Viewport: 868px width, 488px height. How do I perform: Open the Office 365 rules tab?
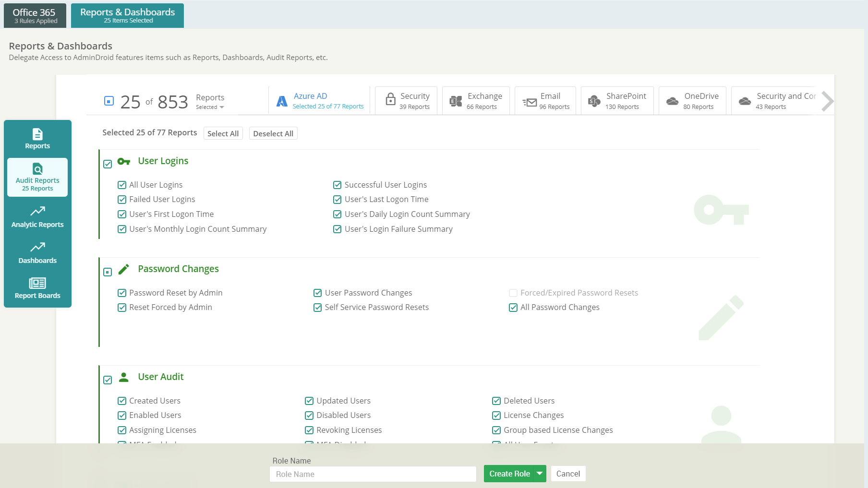click(34, 15)
